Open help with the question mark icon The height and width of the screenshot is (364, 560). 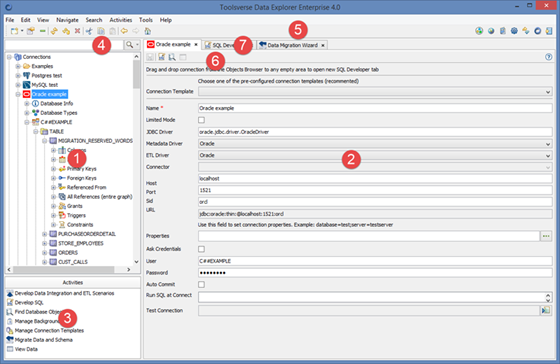[549, 57]
